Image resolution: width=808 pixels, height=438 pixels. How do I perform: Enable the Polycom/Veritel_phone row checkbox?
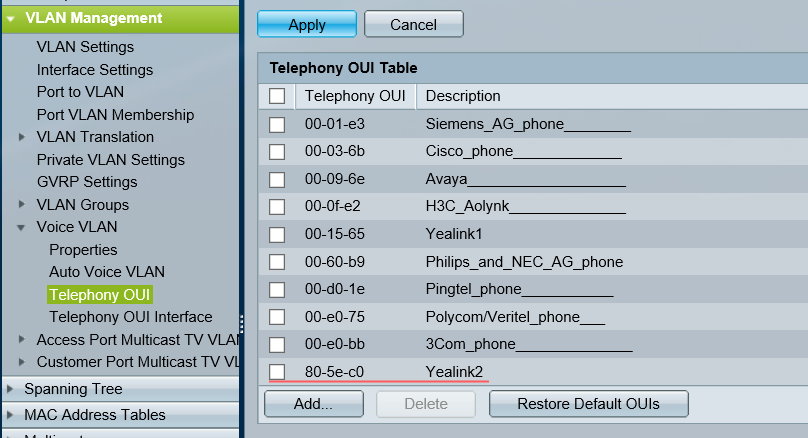coord(277,317)
